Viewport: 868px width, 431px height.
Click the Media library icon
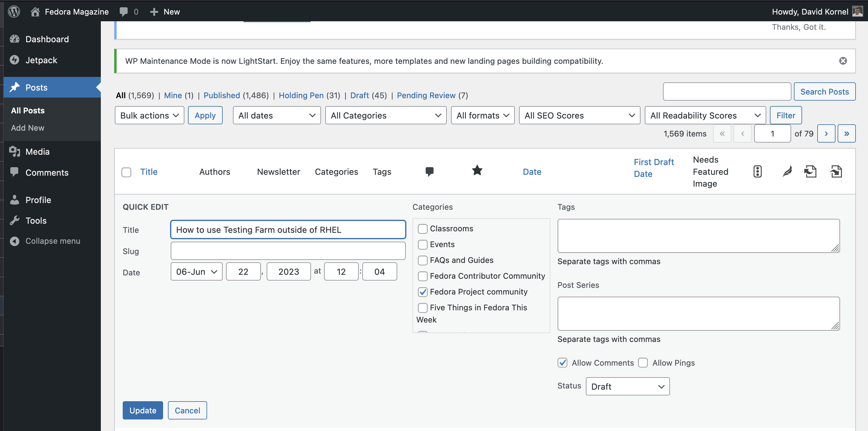15,152
